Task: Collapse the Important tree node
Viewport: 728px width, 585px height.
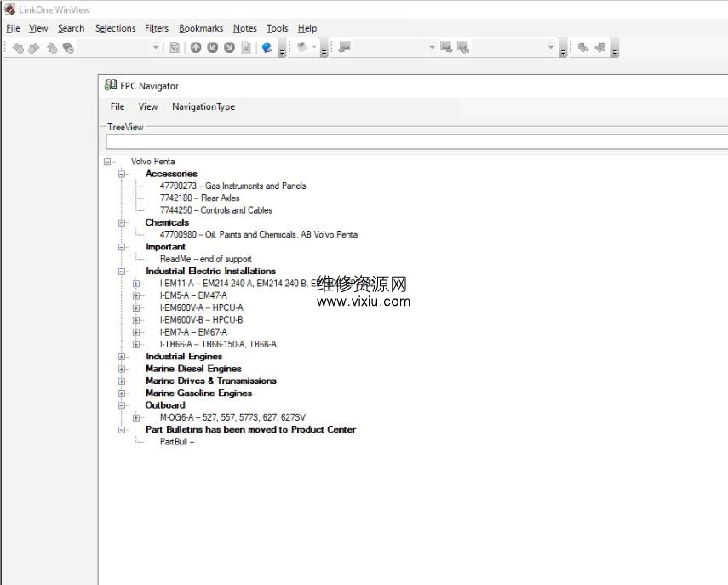Action: pos(122,248)
